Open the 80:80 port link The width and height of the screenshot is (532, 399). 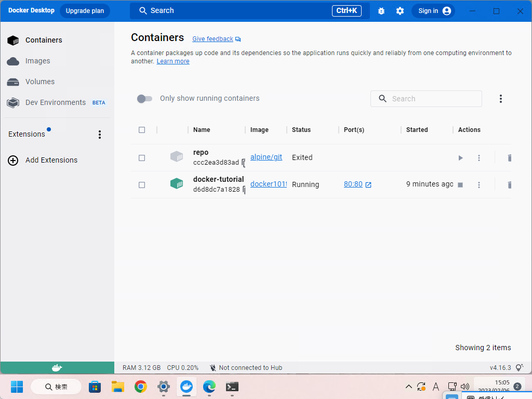[x=353, y=184]
